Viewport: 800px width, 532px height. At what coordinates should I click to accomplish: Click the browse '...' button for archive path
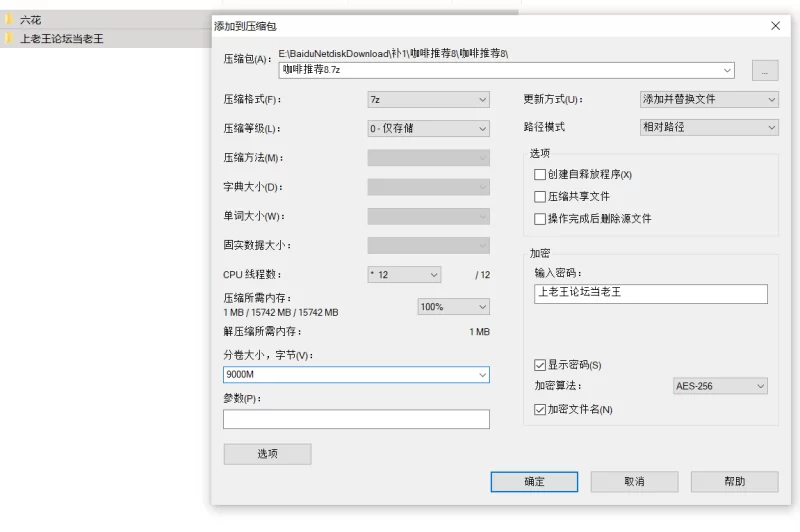(x=765, y=70)
